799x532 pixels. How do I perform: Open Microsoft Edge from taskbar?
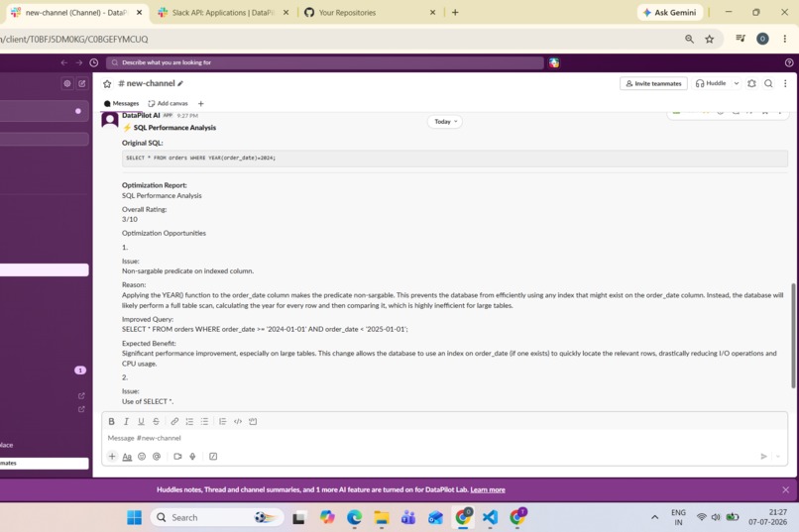pos(354,518)
